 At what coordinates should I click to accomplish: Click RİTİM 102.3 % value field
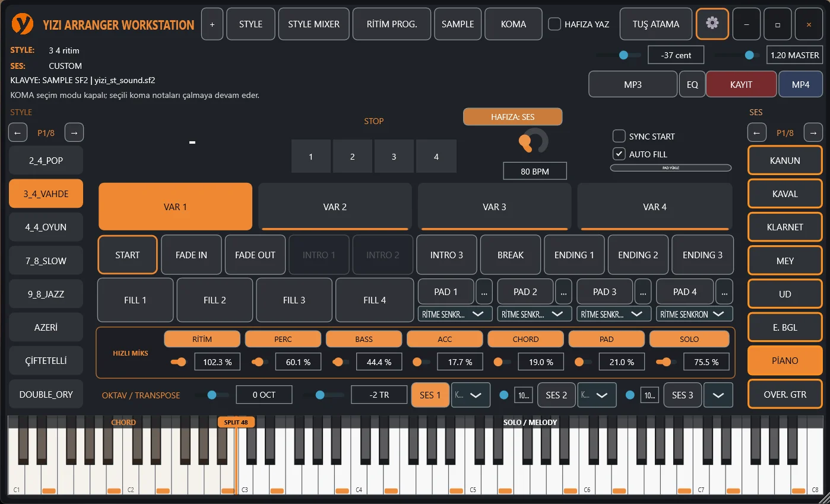pos(217,362)
